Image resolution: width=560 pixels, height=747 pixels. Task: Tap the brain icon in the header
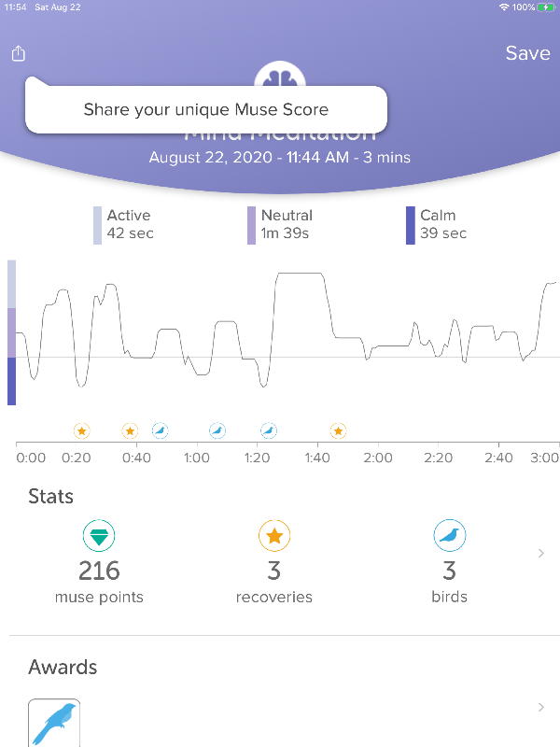280,77
